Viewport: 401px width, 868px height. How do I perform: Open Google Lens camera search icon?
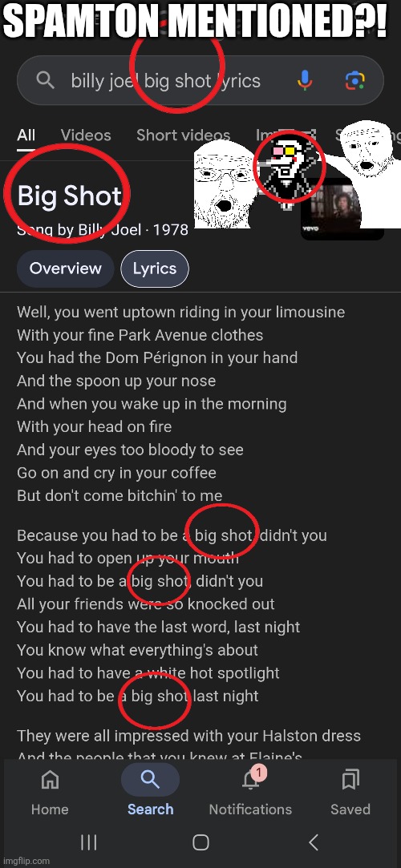tap(355, 81)
